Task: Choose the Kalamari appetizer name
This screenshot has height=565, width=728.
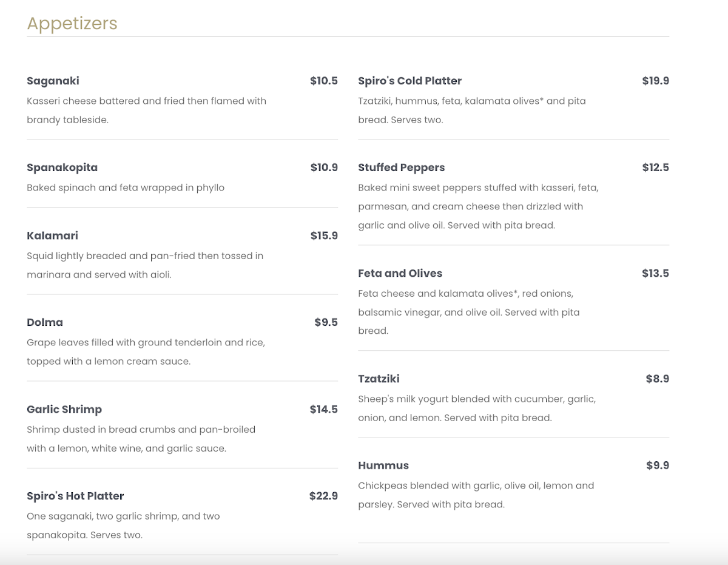Action: coord(52,235)
